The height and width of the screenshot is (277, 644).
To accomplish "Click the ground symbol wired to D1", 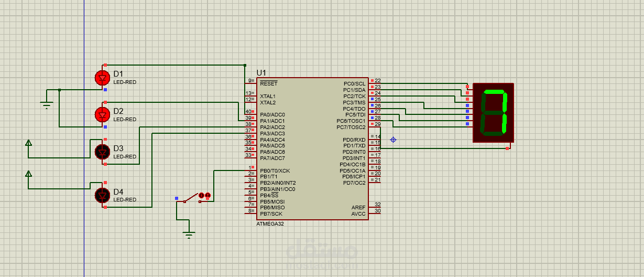I will (47, 105).
